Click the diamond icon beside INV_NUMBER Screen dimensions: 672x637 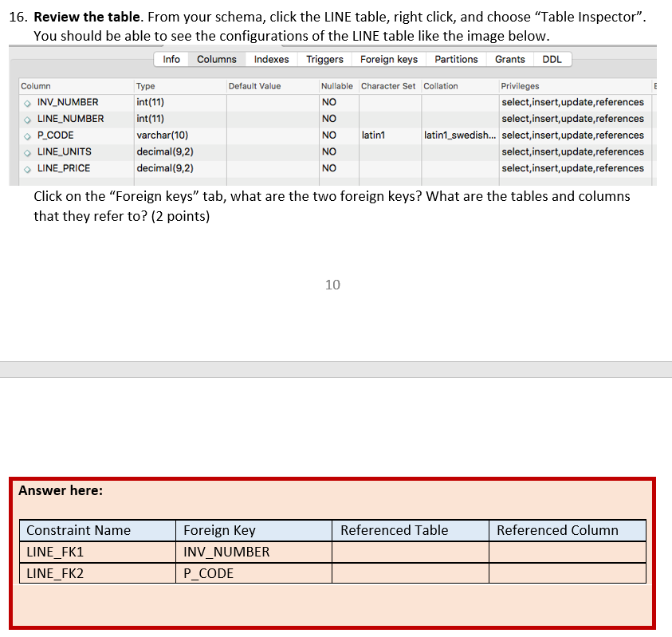click(26, 101)
